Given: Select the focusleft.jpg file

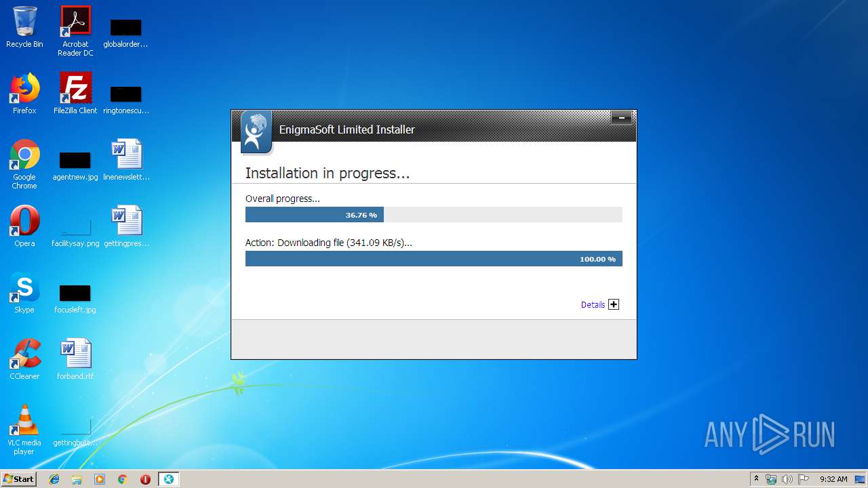Looking at the screenshot, I should 75,298.
